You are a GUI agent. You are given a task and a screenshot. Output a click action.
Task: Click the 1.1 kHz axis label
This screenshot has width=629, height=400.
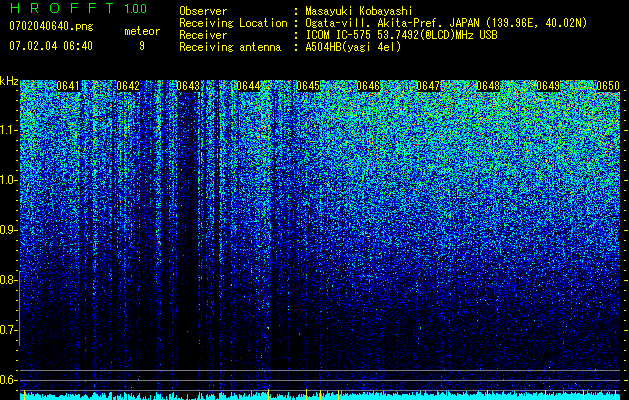coord(8,130)
